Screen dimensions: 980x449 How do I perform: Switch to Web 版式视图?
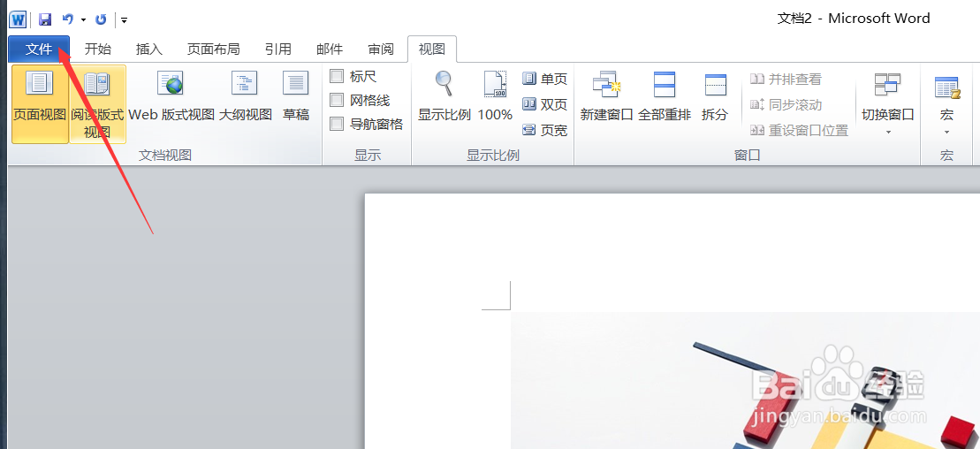pyautogui.click(x=171, y=97)
